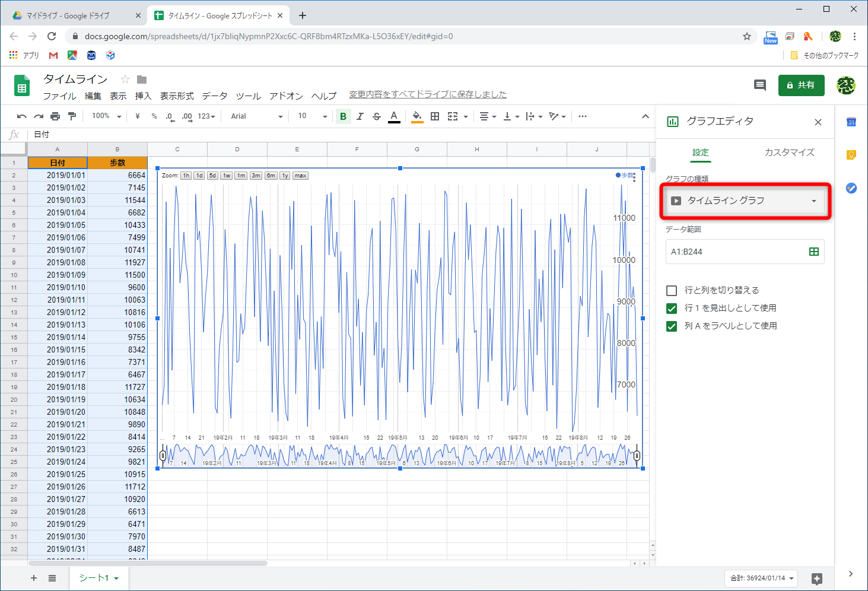Click the text color A swatch
The width and height of the screenshot is (868, 591).
[x=394, y=116]
